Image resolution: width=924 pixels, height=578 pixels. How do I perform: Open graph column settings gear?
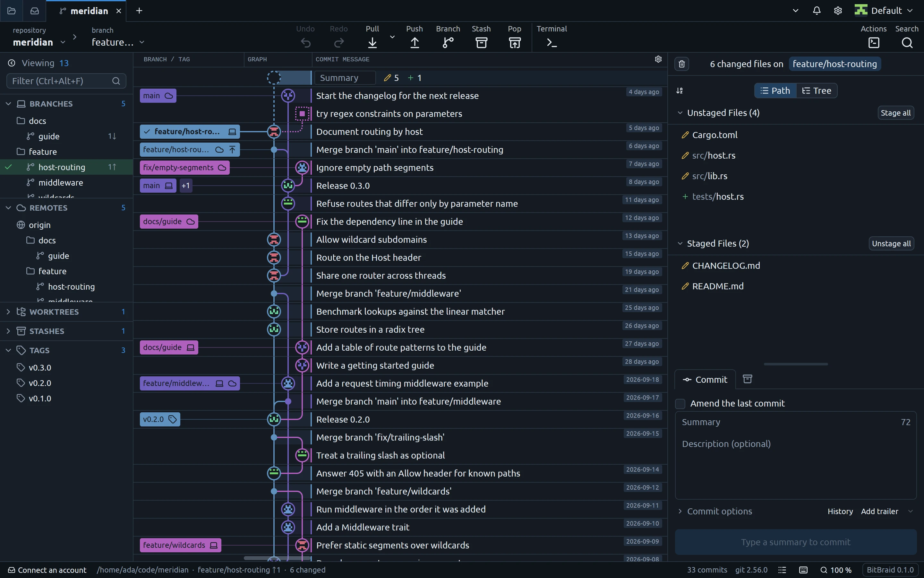658,59
